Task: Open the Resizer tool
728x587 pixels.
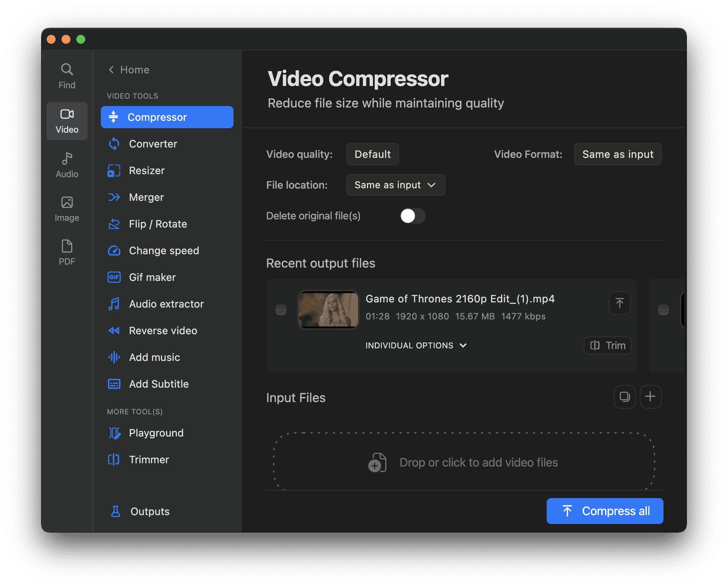Action: pyautogui.click(x=147, y=170)
